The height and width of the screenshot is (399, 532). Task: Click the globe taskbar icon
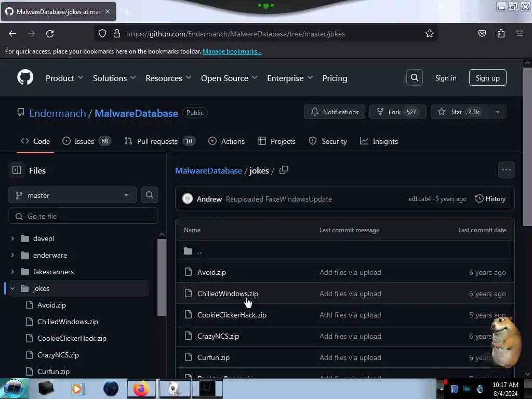pyautogui.click(x=111, y=389)
